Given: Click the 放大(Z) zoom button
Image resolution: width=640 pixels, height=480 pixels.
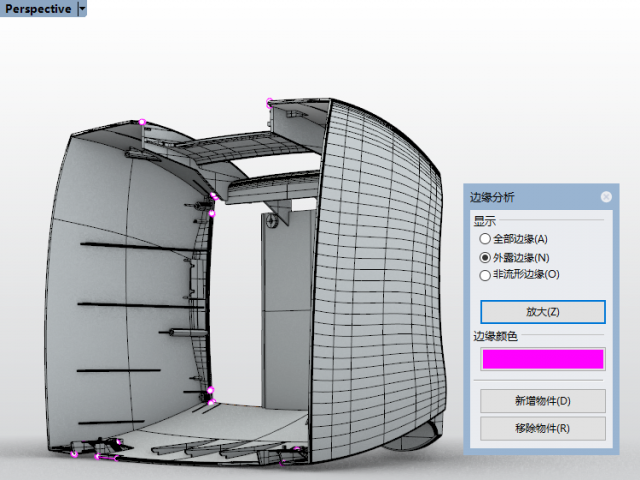Looking at the screenshot, I should tap(542, 312).
